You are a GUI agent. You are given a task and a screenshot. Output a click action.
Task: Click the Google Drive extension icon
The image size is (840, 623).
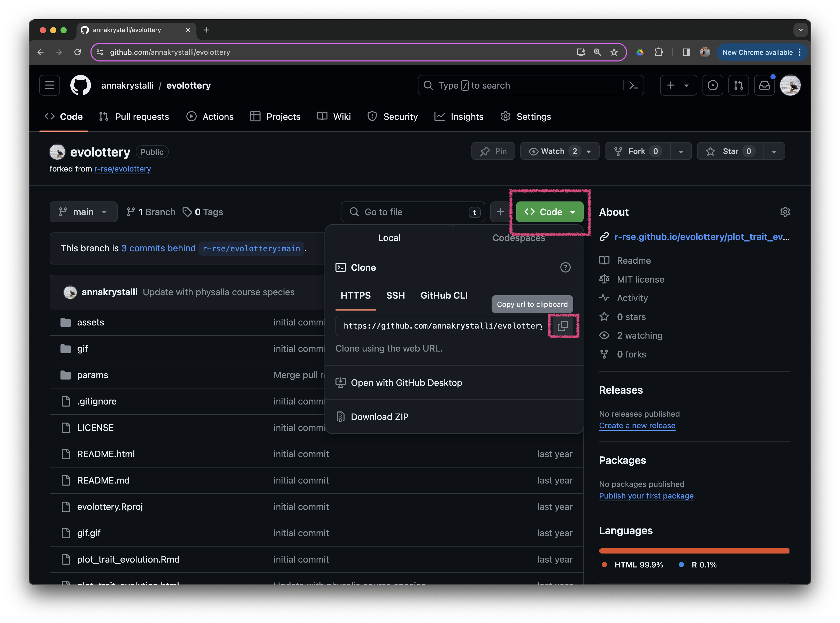coord(640,52)
